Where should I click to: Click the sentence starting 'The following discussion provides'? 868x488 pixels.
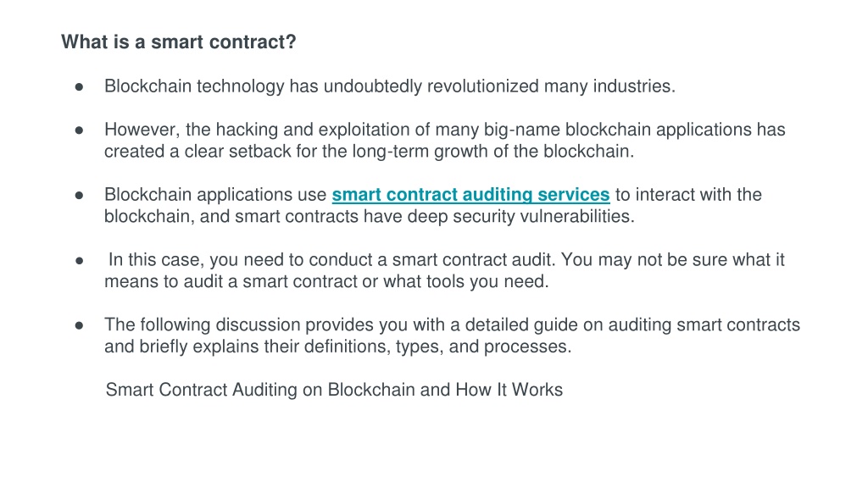453,324
